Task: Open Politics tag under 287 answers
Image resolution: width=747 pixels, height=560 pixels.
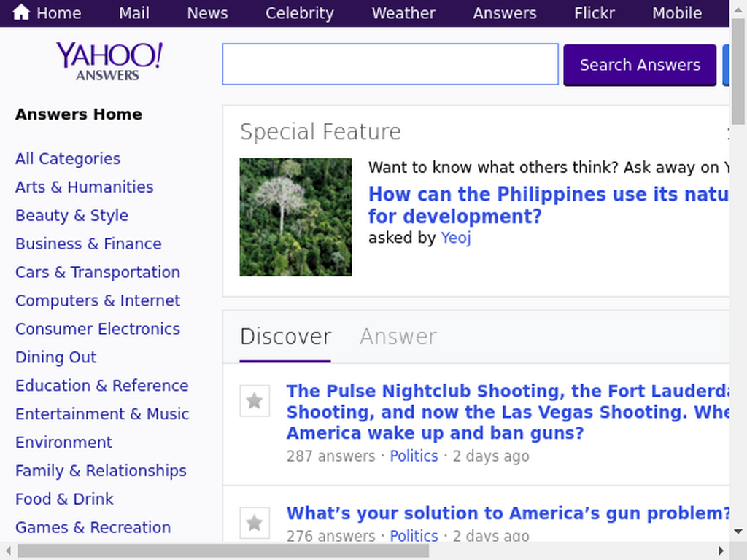Action: tap(414, 456)
